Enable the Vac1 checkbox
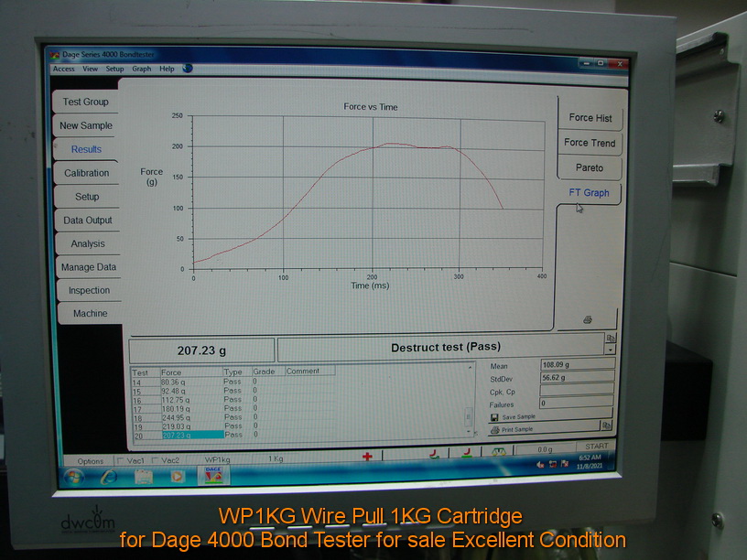The width and height of the screenshot is (747, 560). (x=121, y=460)
